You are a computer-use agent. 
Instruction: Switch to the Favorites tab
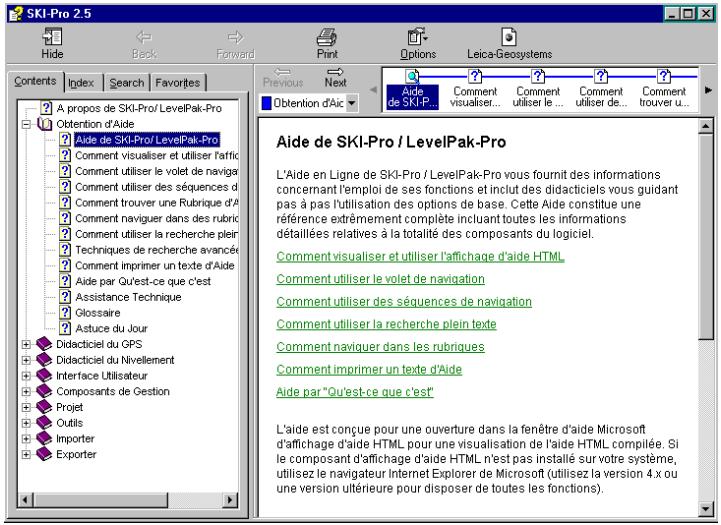[x=177, y=83]
